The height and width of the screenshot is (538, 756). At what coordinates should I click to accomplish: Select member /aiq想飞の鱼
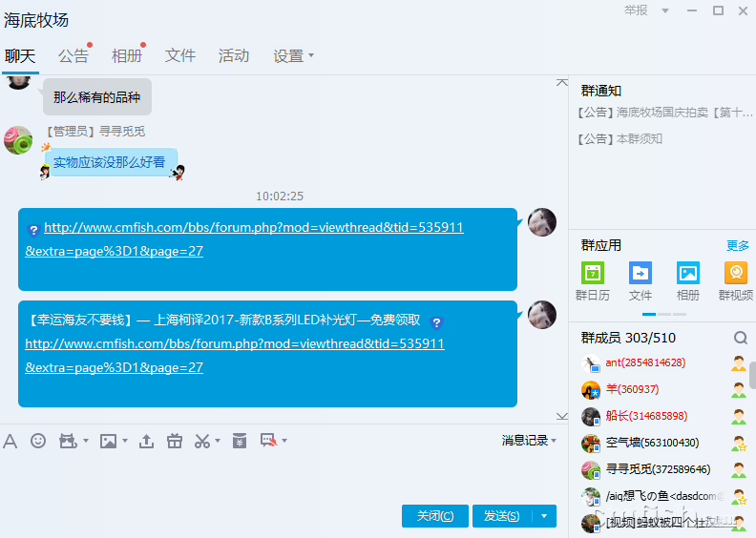click(x=664, y=496)
